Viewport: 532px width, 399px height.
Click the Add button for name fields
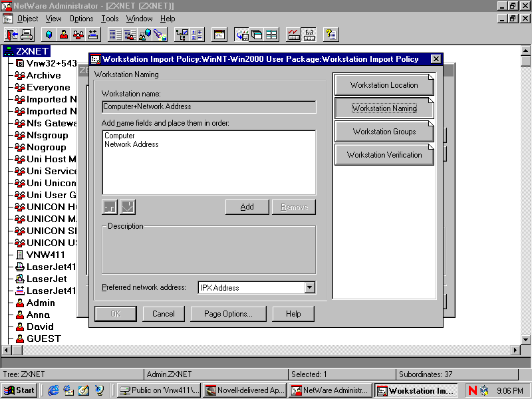247,207
